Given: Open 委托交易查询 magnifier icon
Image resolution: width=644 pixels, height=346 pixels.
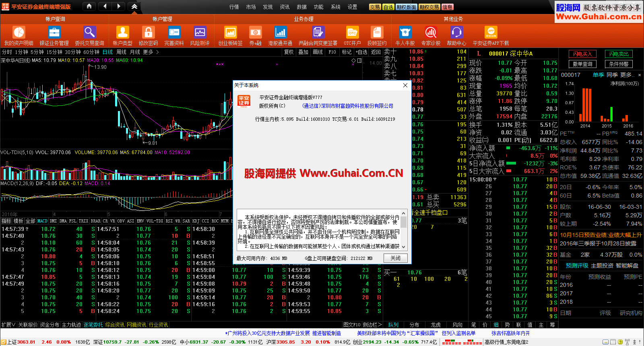Looking at the screenshot, I should click(89, 33).
